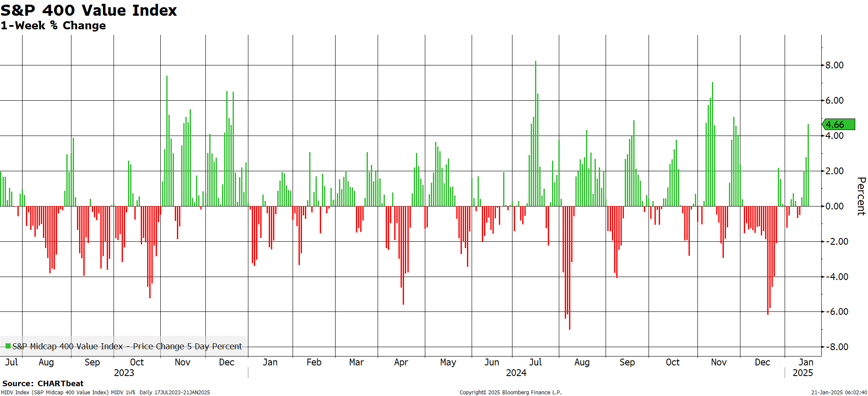868x396 pixels.
Task: Click the tallest green bar above 8.00
Action: pyautogui.click(x=535, y=133)
